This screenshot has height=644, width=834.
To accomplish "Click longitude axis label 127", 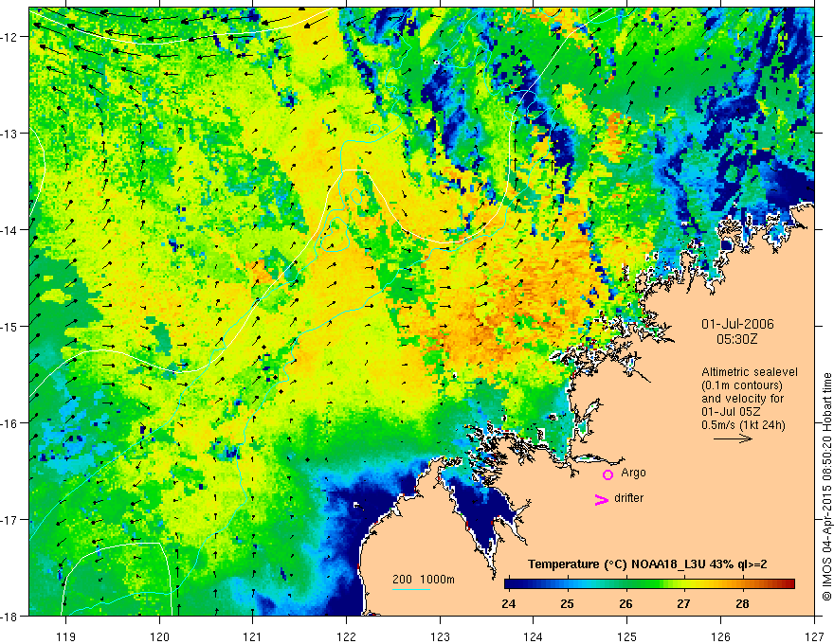I will click(x=814, y=636).
